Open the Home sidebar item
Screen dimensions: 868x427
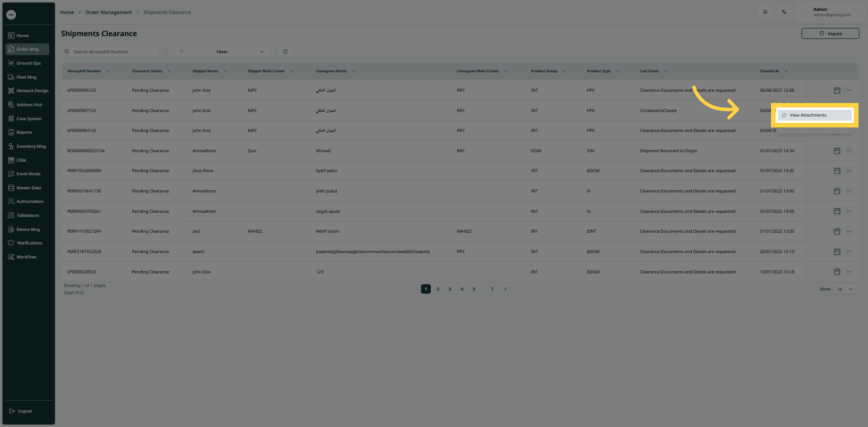27,36
